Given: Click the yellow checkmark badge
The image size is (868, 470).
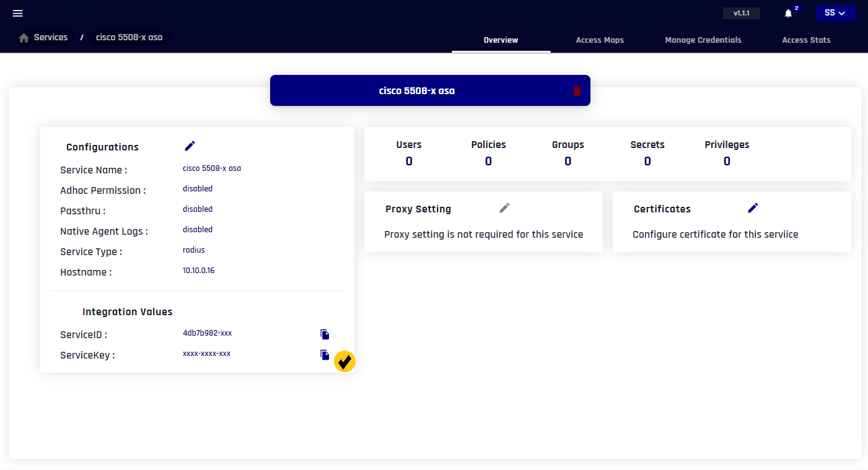Looking at the screenshot, I should point(344,362).
